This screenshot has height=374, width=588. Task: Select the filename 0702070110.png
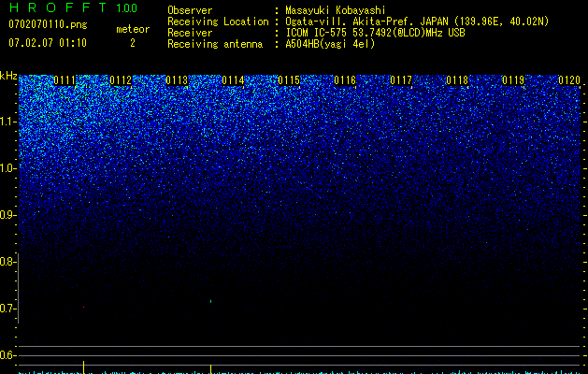click(48, 24)
